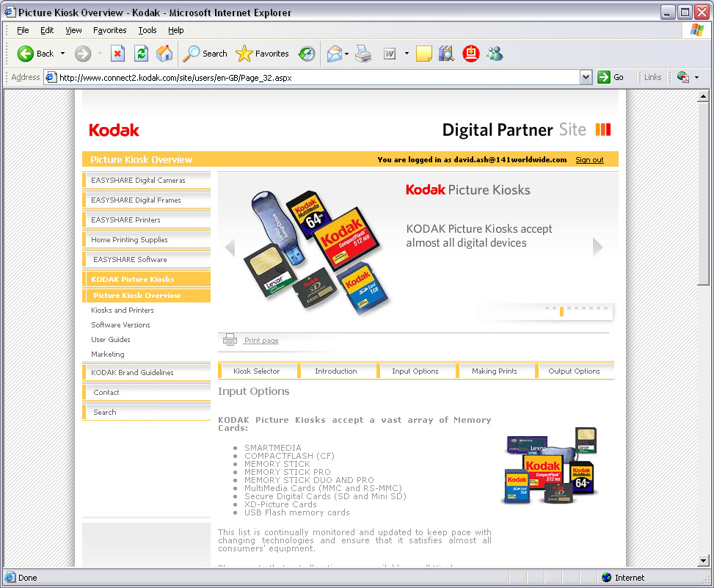Switch to the Making Prints tab
Viewport: 714px width, 588px height.
coord(495,371)
